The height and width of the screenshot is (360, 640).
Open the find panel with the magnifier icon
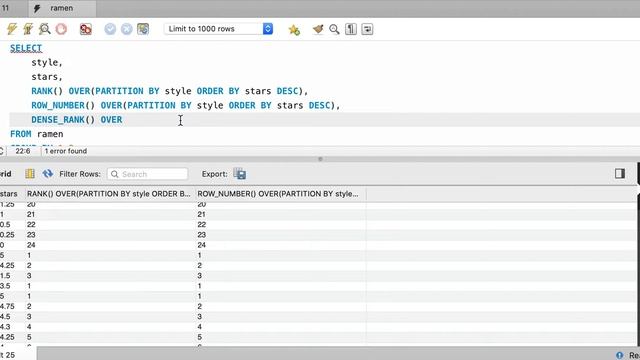[x=334, y=29]
